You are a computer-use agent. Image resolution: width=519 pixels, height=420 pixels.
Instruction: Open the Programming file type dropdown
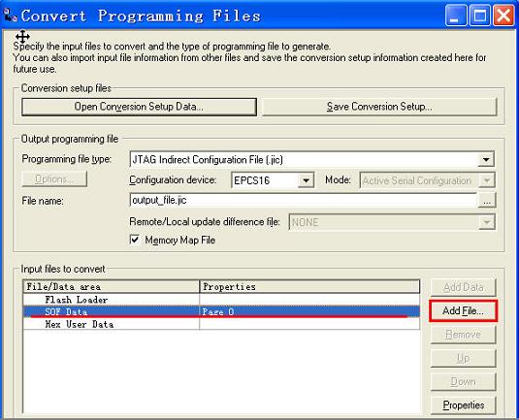(486, 160)
